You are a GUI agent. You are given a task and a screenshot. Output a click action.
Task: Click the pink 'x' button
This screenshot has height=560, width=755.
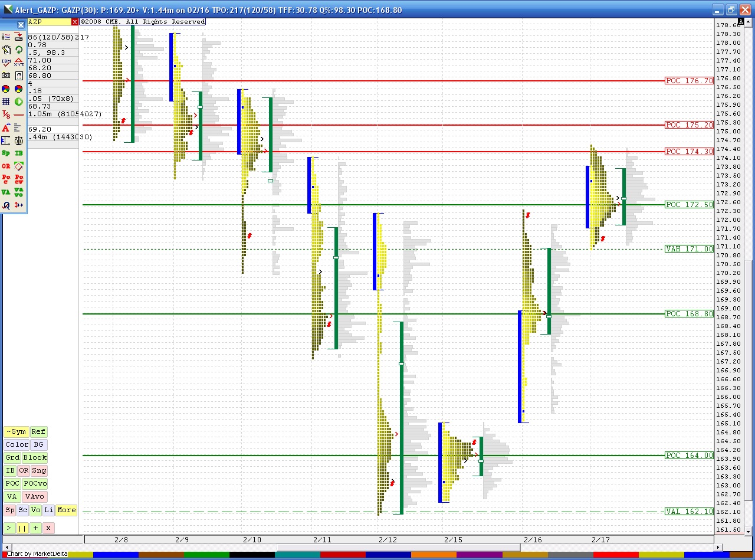pos(48,528)
